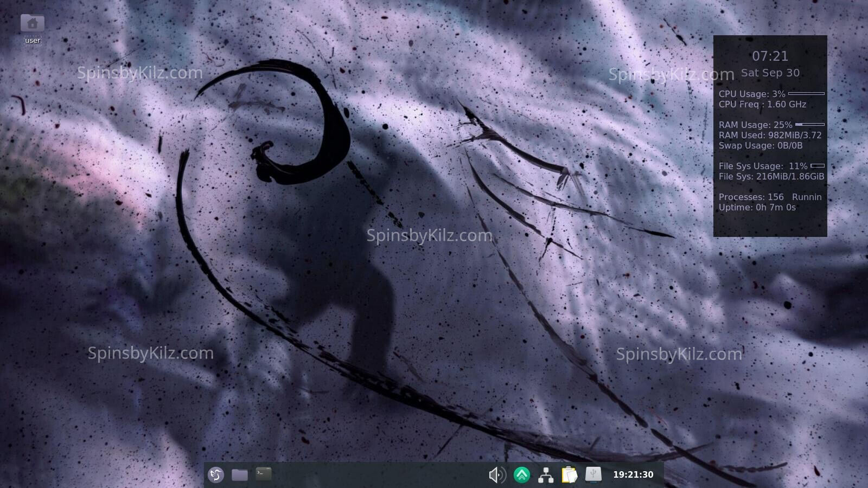Click the Swap Usage line in the widget

760,146
